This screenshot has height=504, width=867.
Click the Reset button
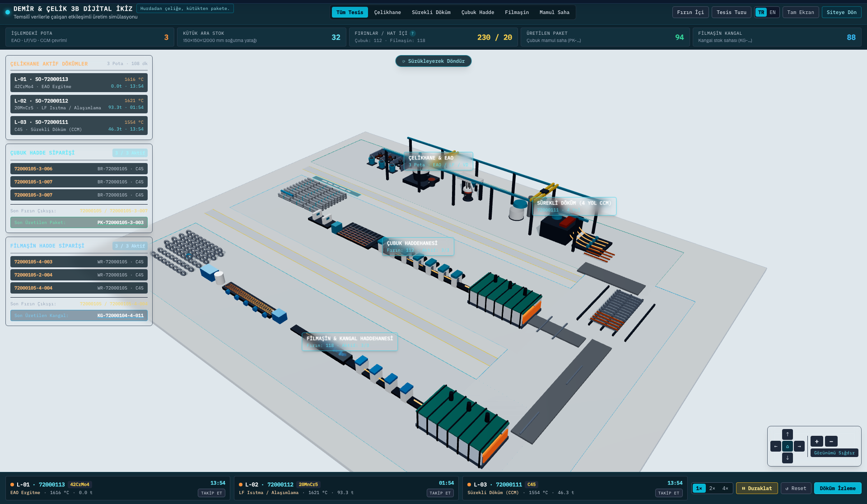[x=796, y=488]
